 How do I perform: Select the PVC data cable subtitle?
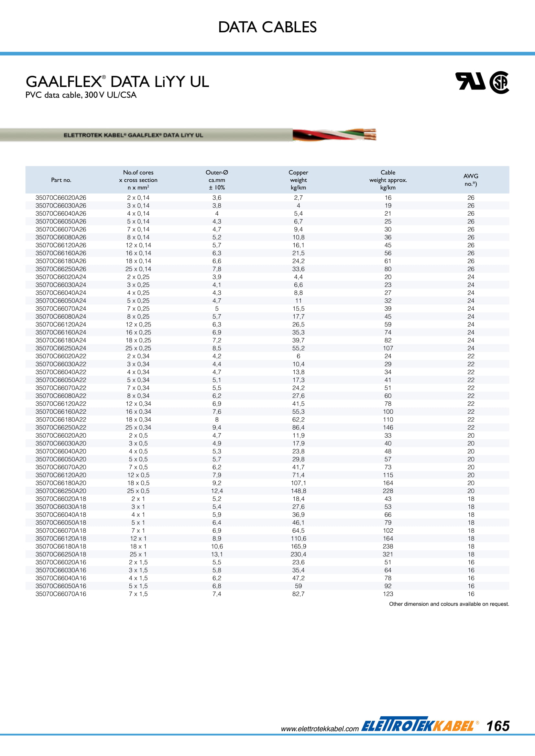(81, 95)
